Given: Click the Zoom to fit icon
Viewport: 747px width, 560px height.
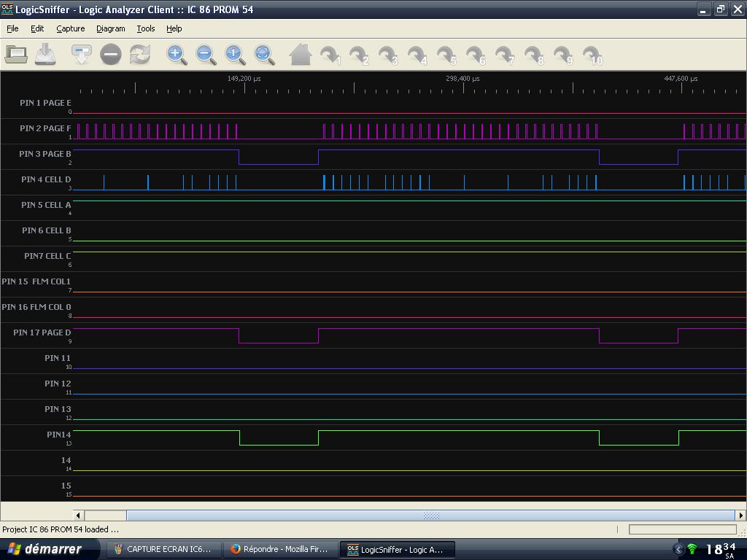Looking at the screenshot, I should (x=263, y=55).
